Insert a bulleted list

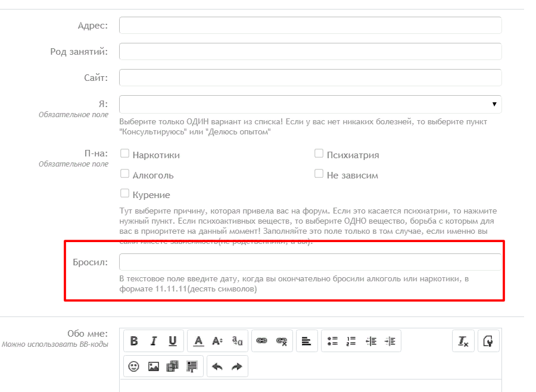(332, 341)
